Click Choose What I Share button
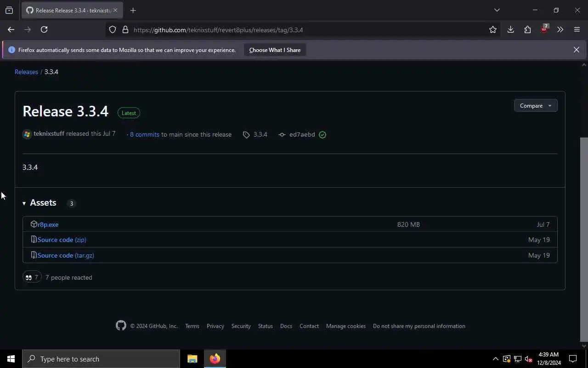The image size is (588, 368). pyautogui.click(x=275, y=50)
